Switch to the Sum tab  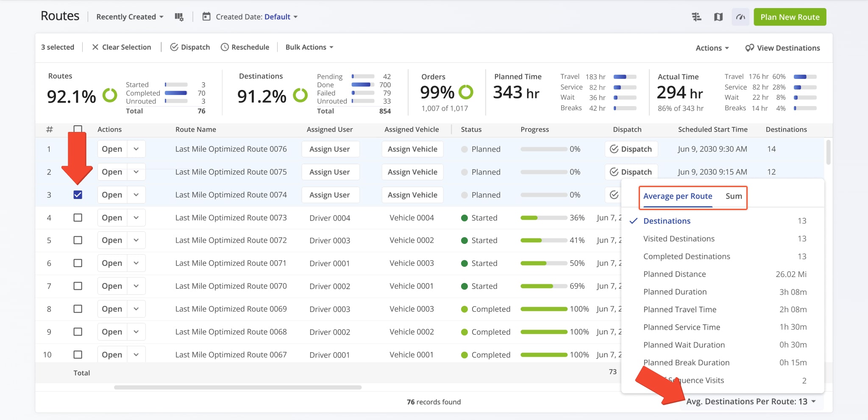[734, 196]
